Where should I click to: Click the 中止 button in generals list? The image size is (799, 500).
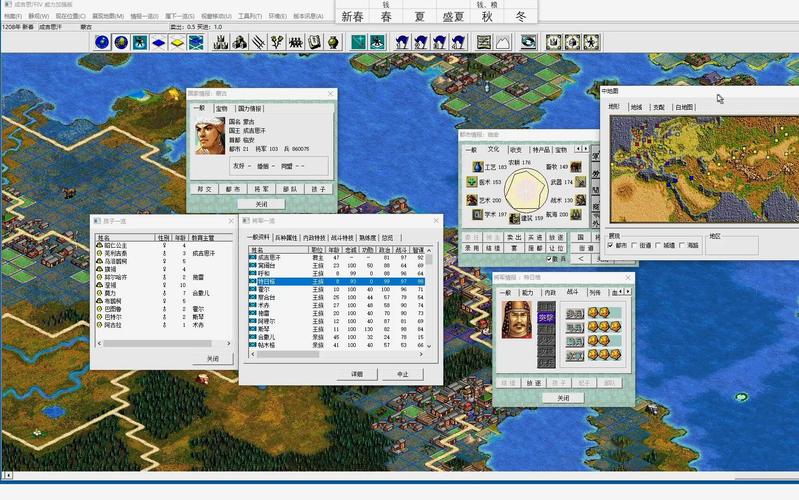(403, 374)
